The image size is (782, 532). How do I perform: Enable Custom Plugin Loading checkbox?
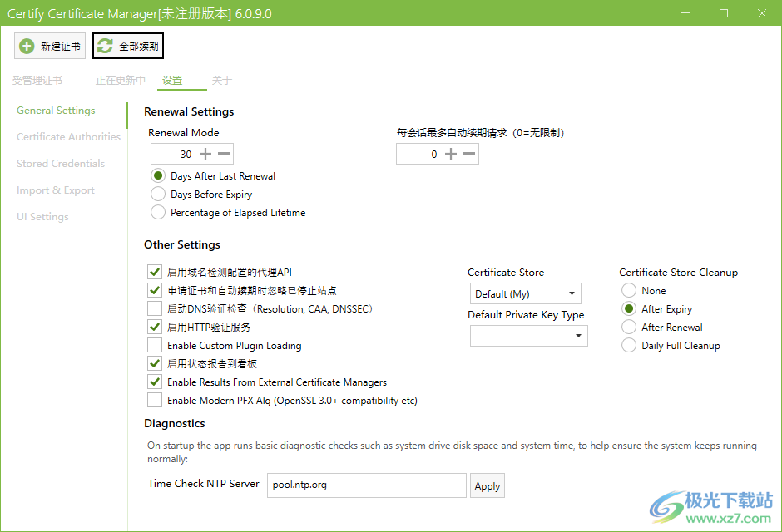pyautogui.click(x=155, y=345)
